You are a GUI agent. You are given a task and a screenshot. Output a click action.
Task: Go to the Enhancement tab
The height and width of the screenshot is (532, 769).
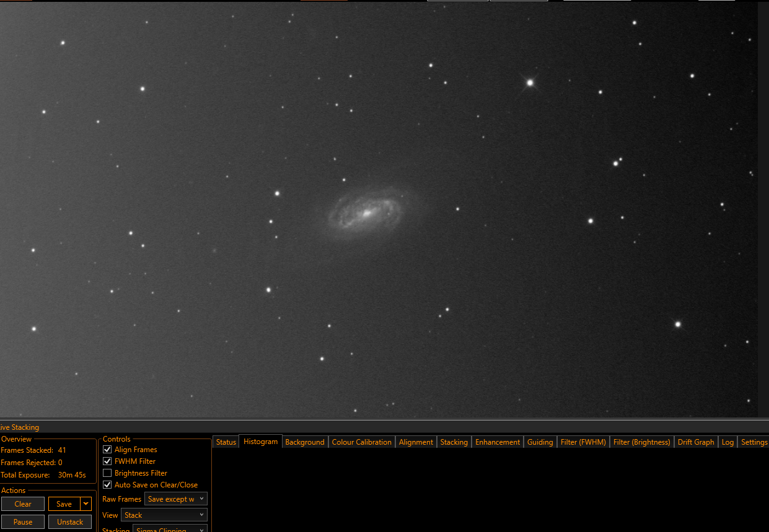pos(498,442)
